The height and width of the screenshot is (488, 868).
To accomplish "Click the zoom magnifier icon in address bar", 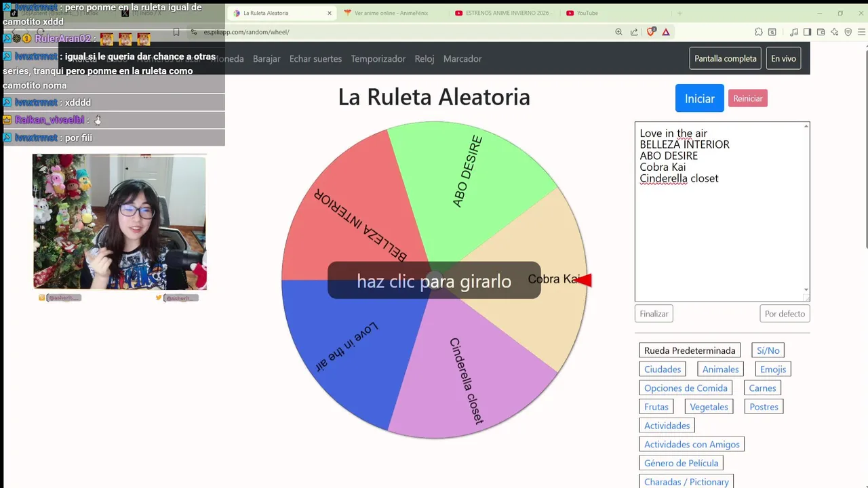I will click(x=618, y=32).
